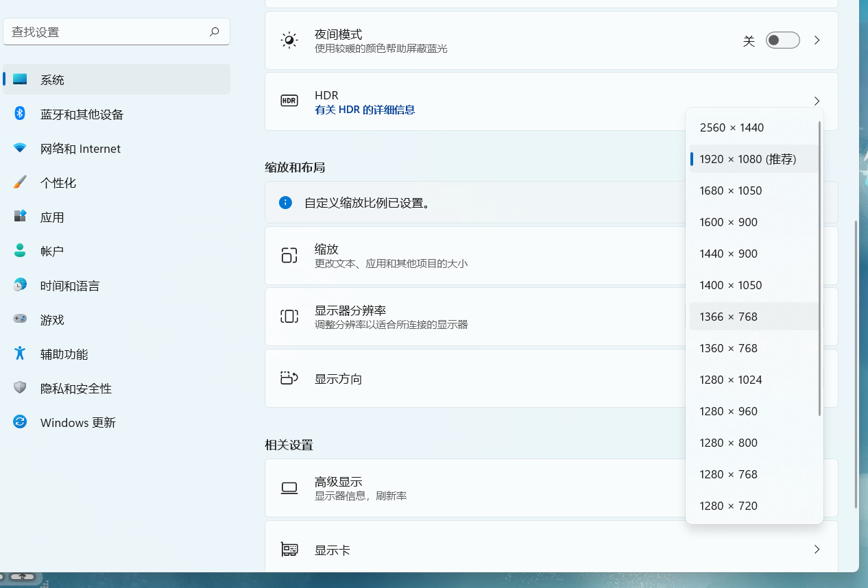The width and height of the screenshot is (868, 588).
Task: Click the info icon beside custom scale notice
Action: pyautogui.click(x=285, y=203)
